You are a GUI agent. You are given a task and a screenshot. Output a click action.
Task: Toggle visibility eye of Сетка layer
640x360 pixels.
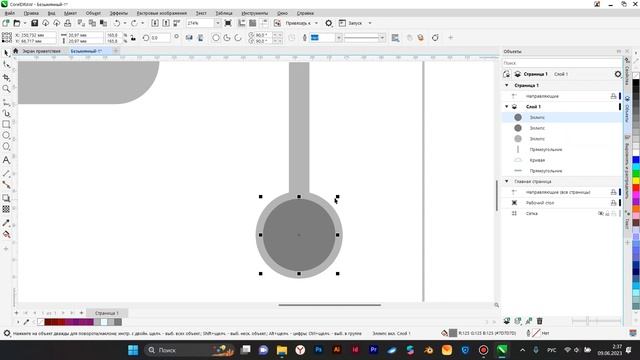[x=601, y=213]
